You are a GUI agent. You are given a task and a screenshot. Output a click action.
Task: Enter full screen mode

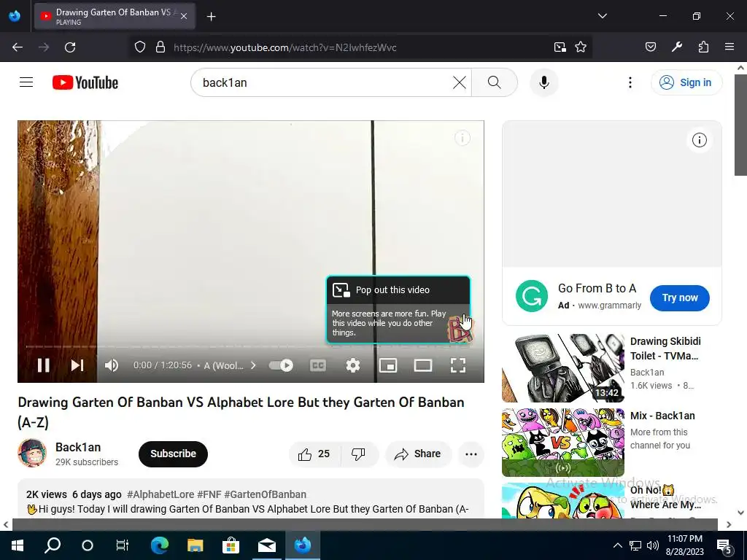tap(458, 365)
